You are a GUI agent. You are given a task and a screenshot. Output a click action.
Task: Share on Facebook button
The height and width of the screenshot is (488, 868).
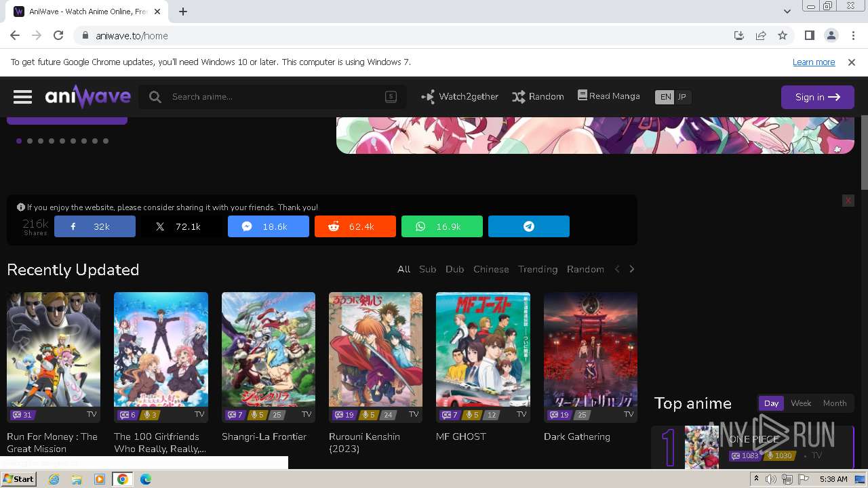95,226
